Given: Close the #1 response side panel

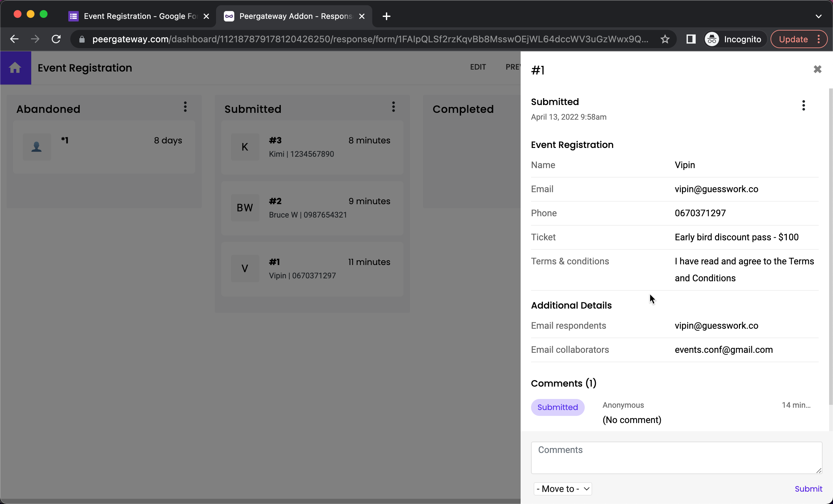Looking at the screenshot, I should [x=817, y=69].
